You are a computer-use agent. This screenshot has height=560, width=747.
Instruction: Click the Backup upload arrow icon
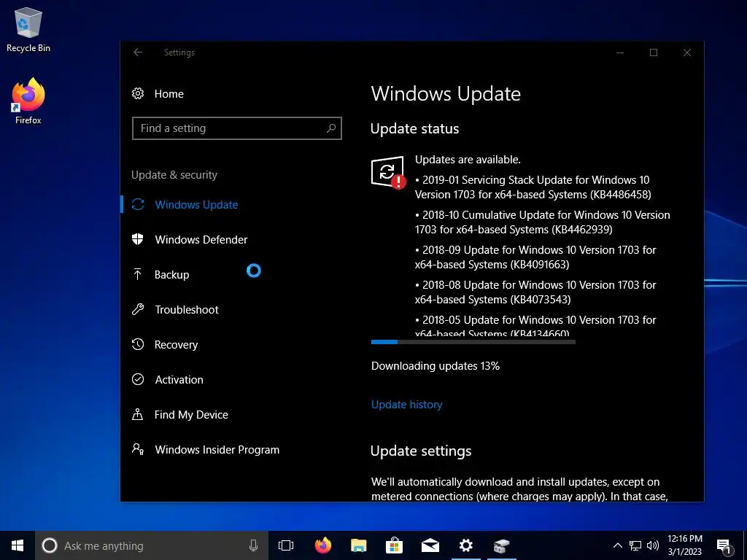(138, 274)
